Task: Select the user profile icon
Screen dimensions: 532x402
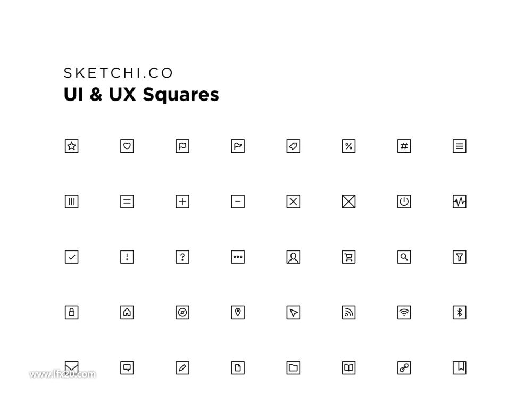Action: [x=293, y=257]
